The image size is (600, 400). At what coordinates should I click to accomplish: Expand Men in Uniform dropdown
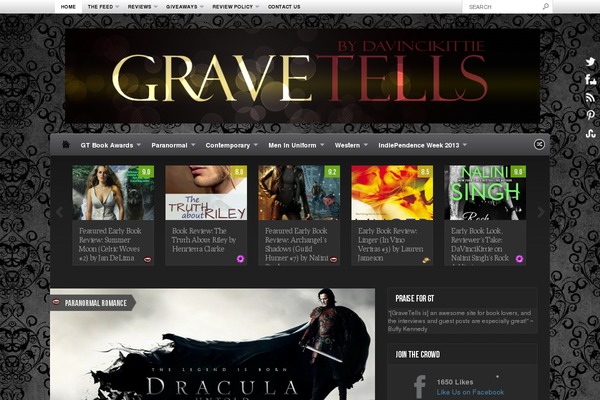(322, 145)
